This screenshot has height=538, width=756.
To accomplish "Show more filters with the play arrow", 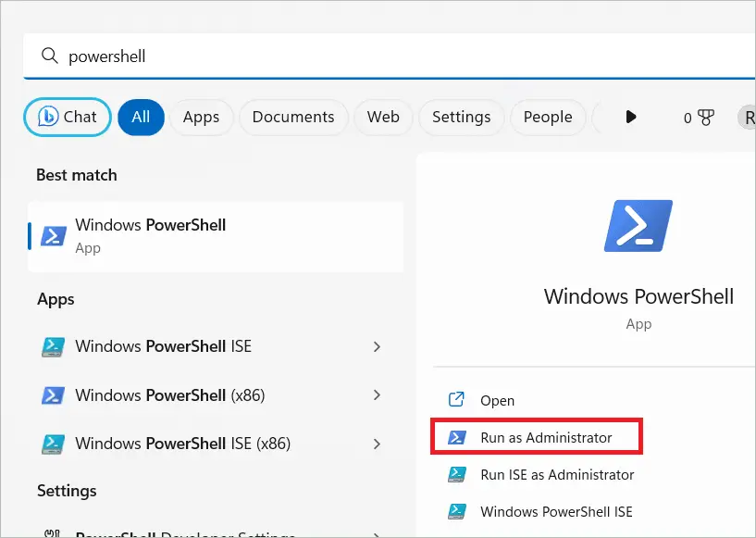I will [x=631, y=117].
